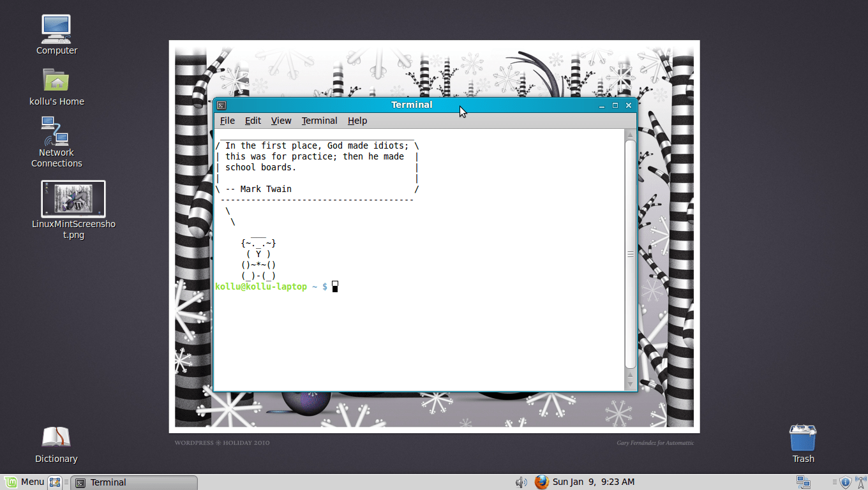Minimize the Terminal window

click(x=602, y=105)
